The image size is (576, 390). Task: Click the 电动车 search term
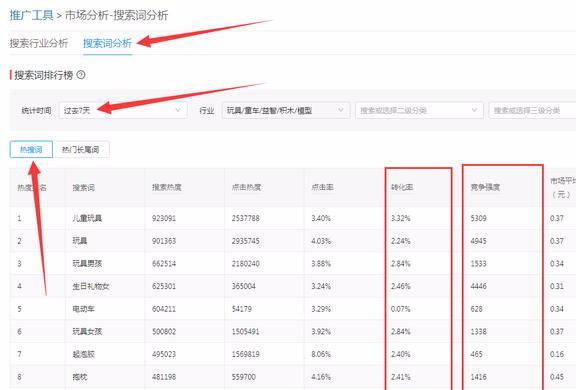point(83,309)
